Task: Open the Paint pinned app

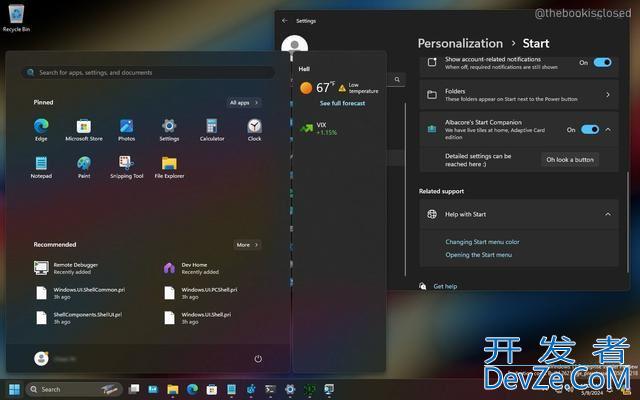Action: pyautogui.click(x=84, y=167)
